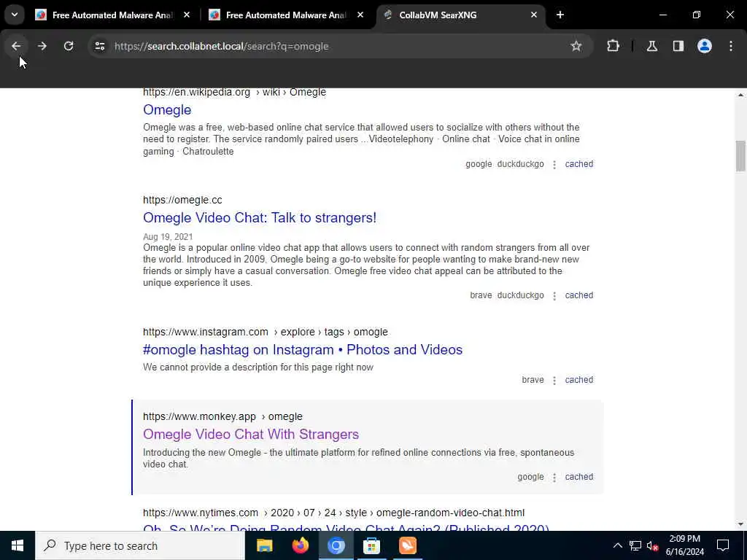Open 'Omegle Video Chat With Strangers' result
The image size is (747, 560).
tap(251, 435)
